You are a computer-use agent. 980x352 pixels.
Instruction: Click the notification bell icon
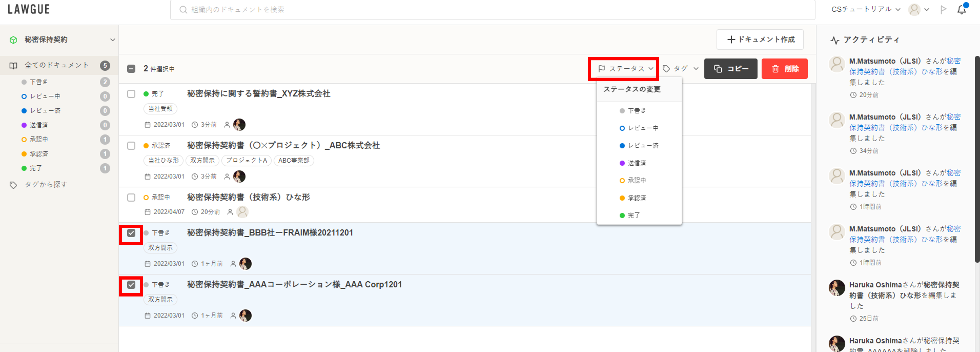pyautogui.click(x=961, y=10)
